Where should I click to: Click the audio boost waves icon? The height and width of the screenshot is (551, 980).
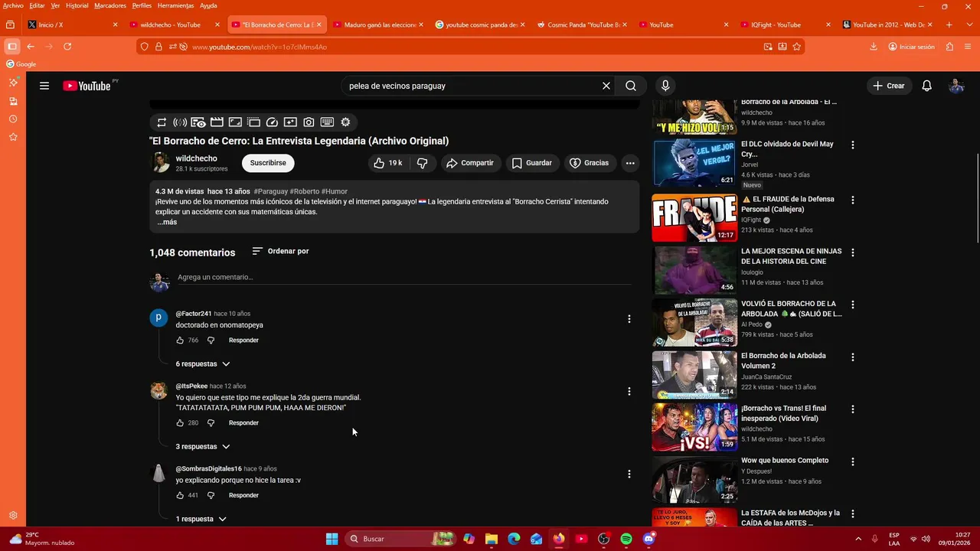coord(180,122)
